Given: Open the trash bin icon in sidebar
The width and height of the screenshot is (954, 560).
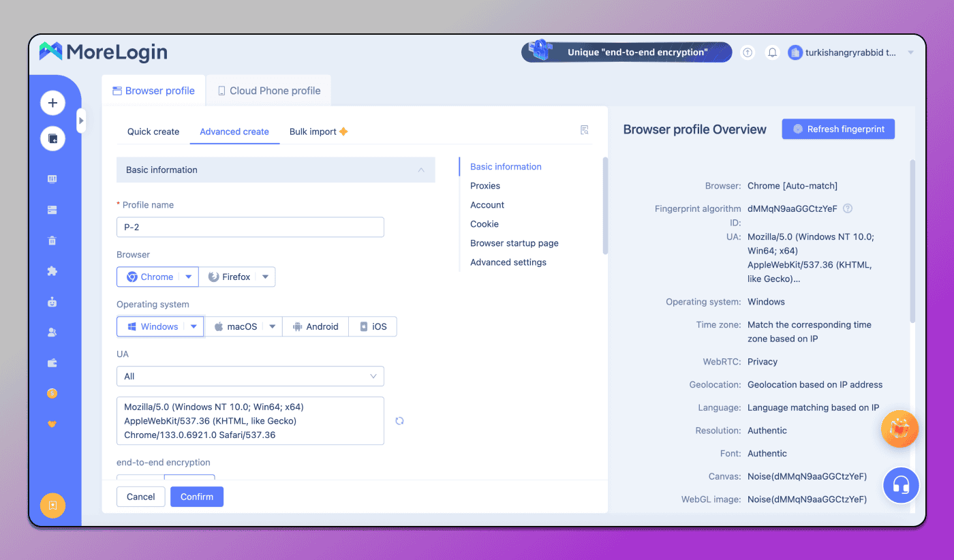Looking at the screenshot, I should tap(52, 240).
